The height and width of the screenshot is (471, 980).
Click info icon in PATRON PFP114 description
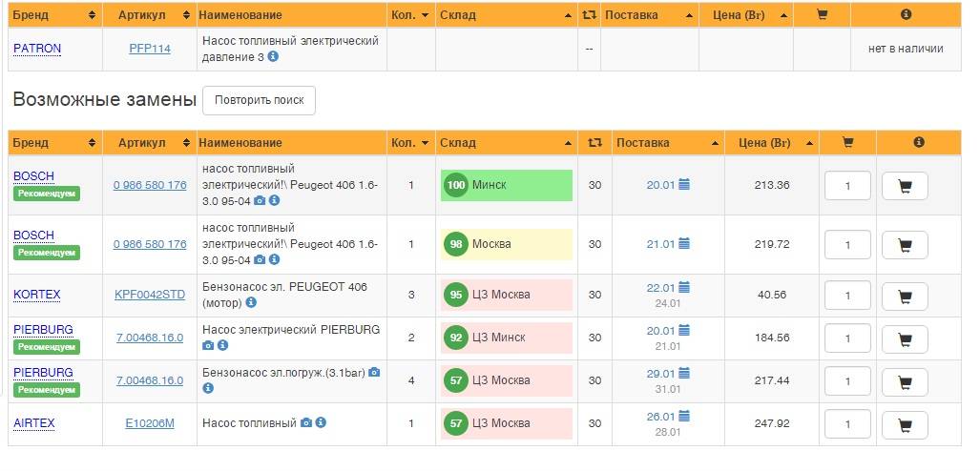(273, 57)
